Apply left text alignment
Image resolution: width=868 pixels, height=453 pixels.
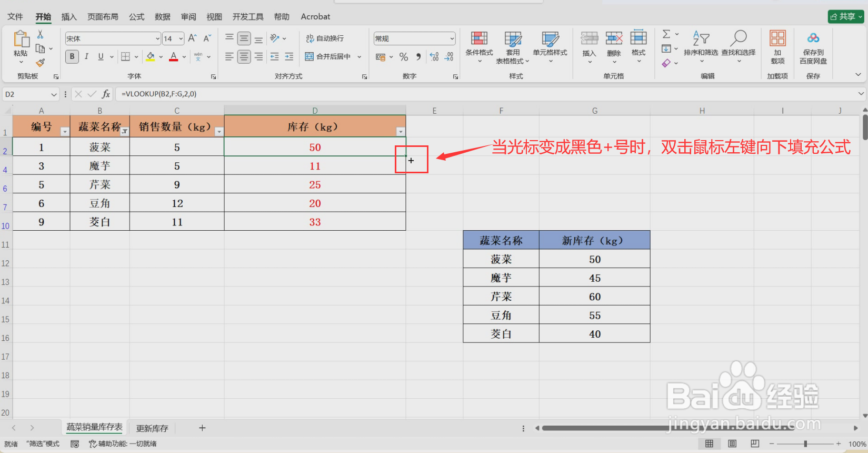[x=230, y=56]
